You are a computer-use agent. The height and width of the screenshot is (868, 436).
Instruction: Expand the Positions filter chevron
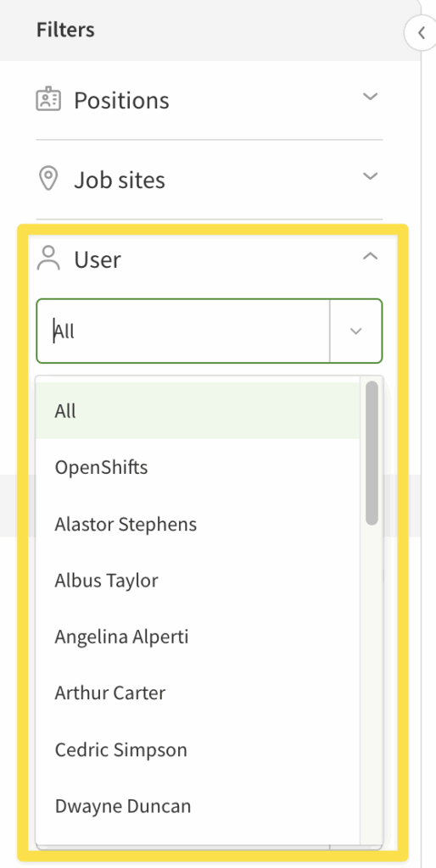370,97
